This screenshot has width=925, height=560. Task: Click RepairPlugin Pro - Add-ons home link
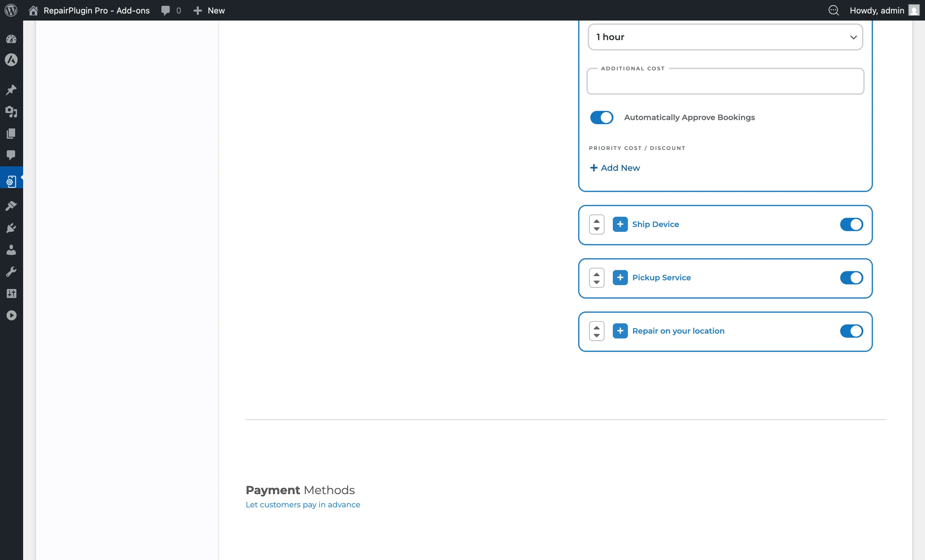(x=89, y=10)
